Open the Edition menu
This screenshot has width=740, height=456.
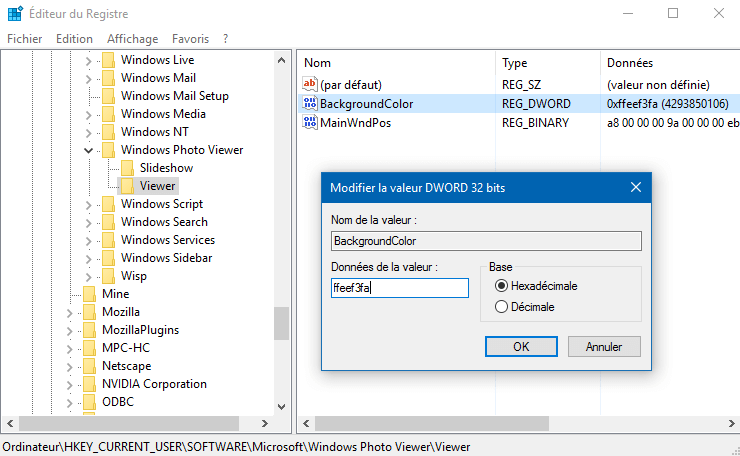click(x=75, y=39)
